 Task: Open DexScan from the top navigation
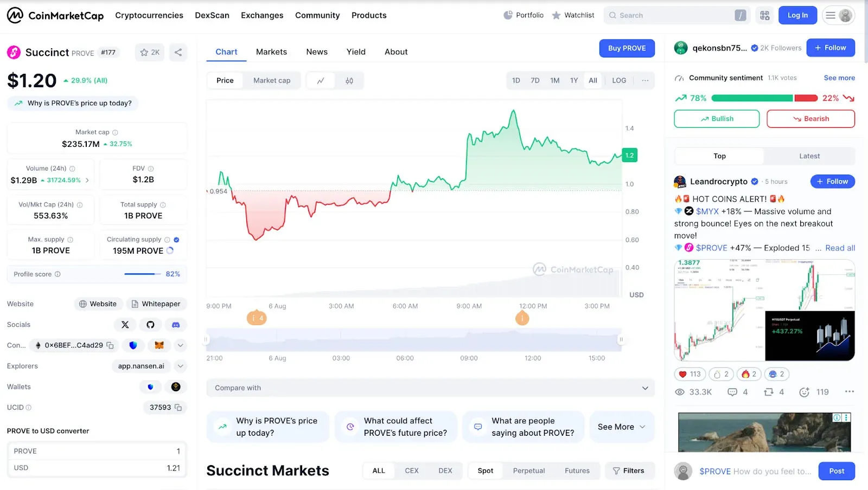(x=212, y=15)
